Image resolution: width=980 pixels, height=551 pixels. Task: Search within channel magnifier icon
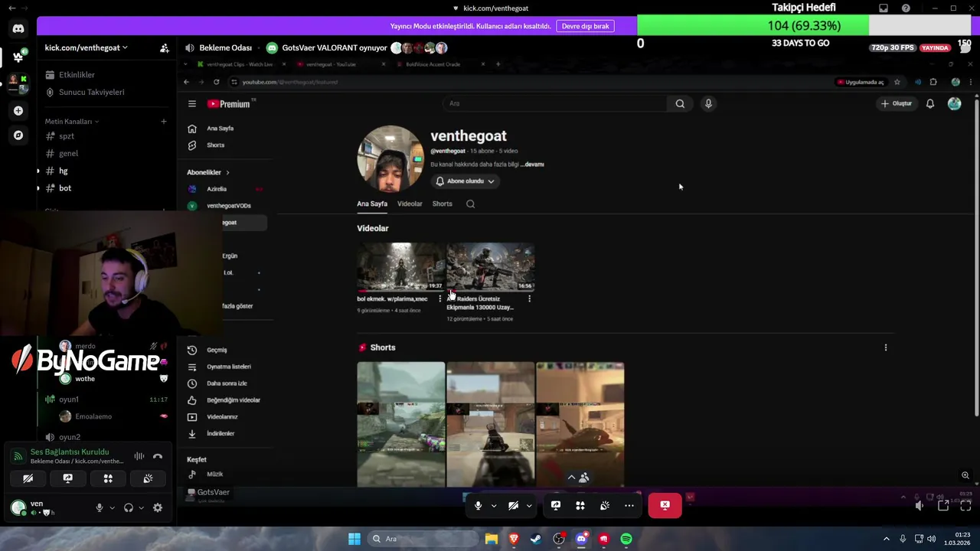point(471,204)
